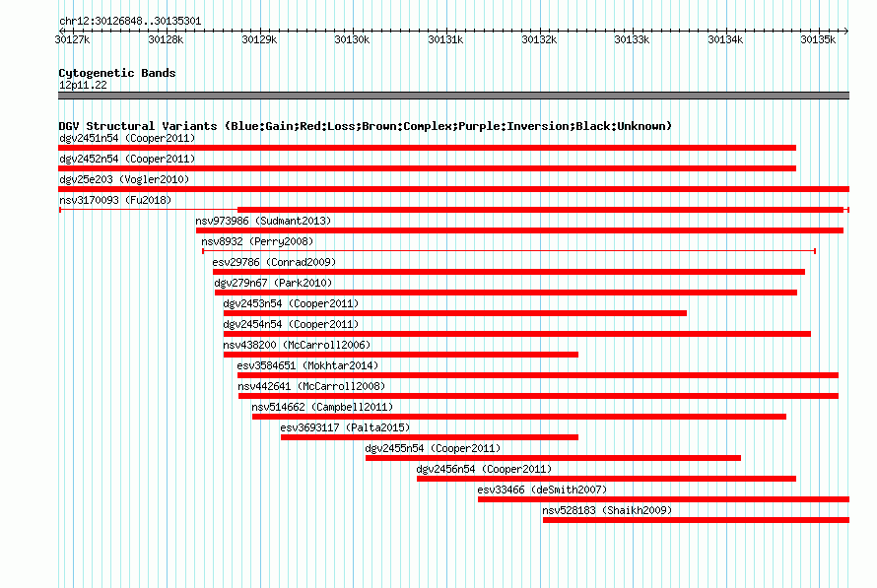Click the nsv3170093 (Fu2018) label

(x=115, y=200)
